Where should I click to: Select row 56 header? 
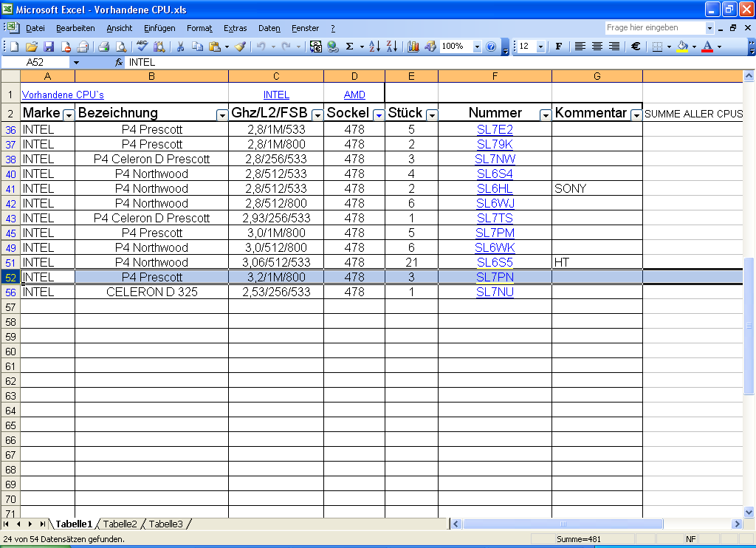(x=10, y=292)
